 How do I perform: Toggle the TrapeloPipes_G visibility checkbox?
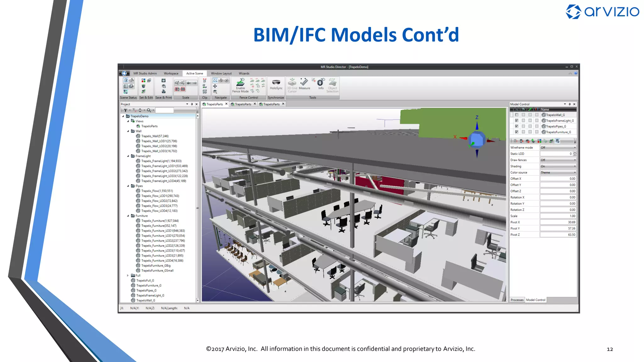517,126
